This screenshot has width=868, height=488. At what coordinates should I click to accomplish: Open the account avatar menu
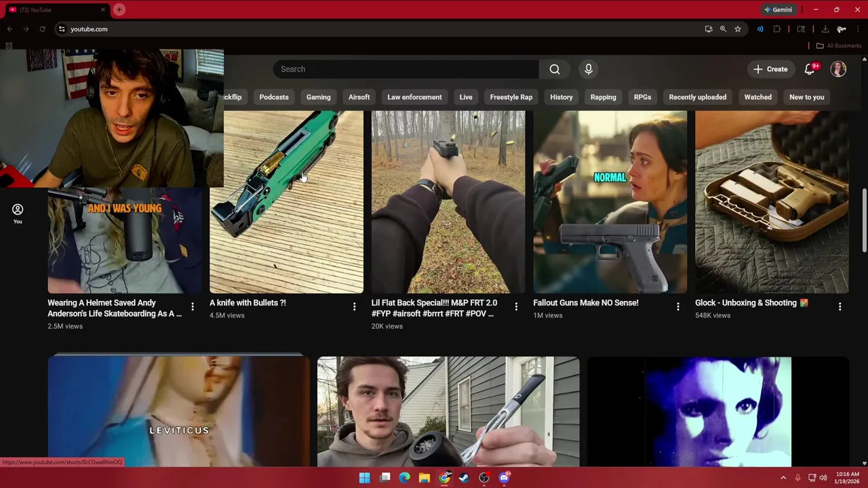(838, 69)
